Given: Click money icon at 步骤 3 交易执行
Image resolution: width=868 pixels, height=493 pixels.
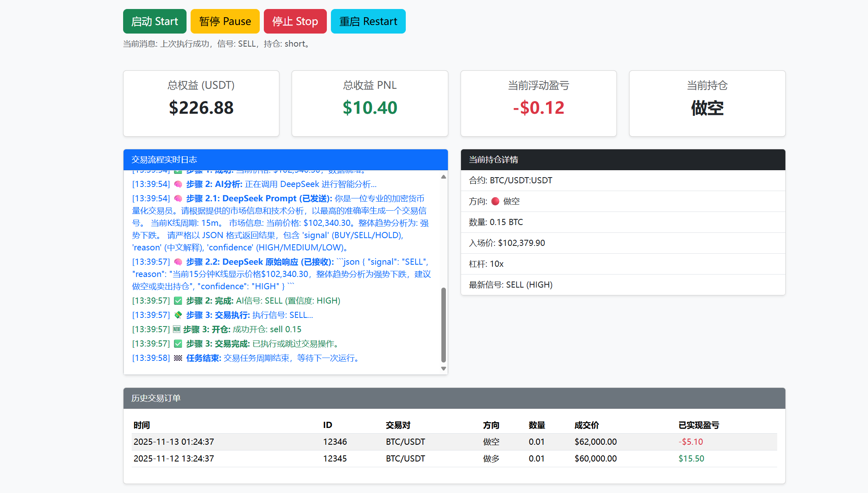Looking at the screenshot, I should tap(178, 315).
